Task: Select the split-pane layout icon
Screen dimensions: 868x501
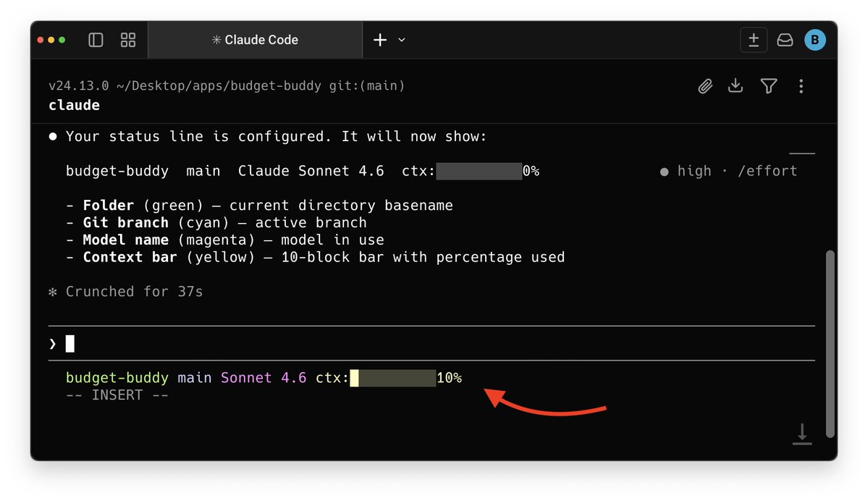Action: pos(128,40)
